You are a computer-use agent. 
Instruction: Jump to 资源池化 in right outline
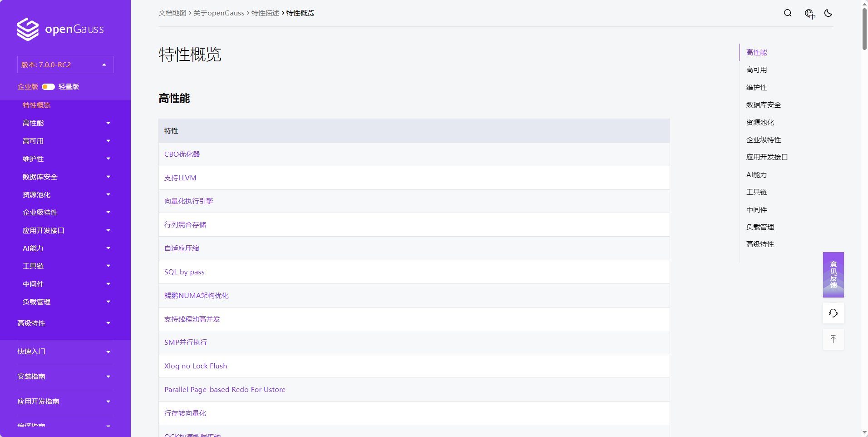point(760,123)
